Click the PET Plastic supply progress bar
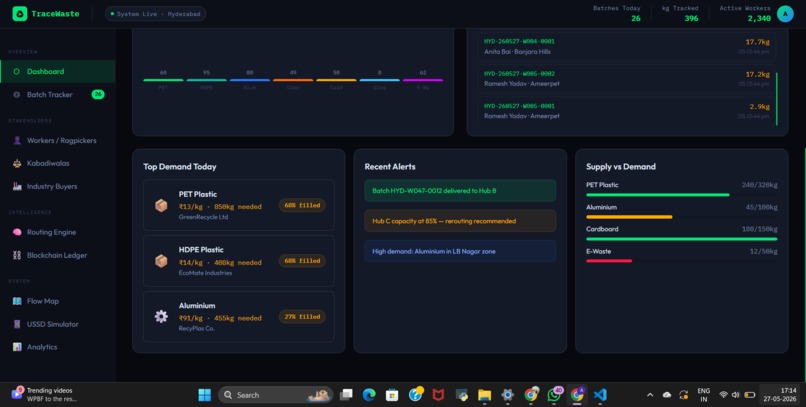Image resolution: width=806 pixels, height=407 pixels. tap(682, 195)
